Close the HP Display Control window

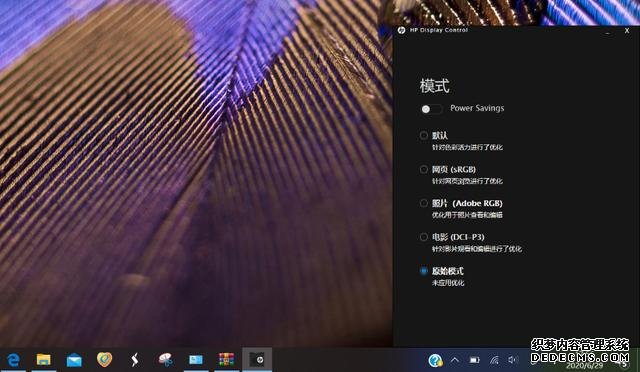(x=627, y=31)
